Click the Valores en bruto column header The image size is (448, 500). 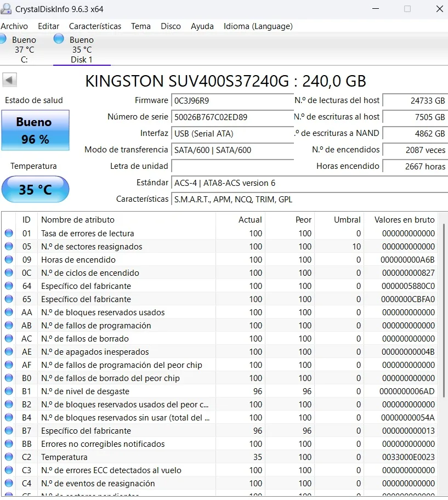coord(401,220)
